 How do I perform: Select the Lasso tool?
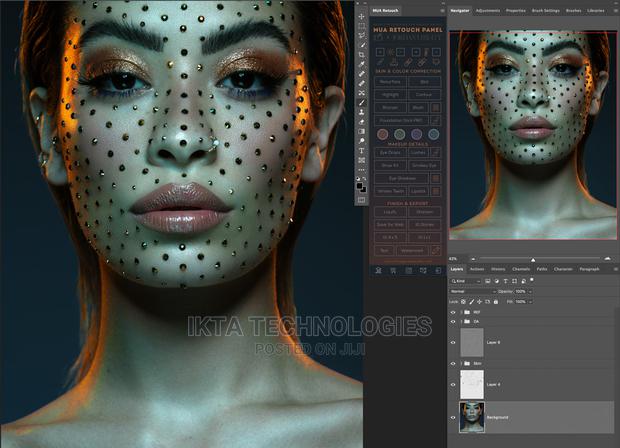click(361, 36)
